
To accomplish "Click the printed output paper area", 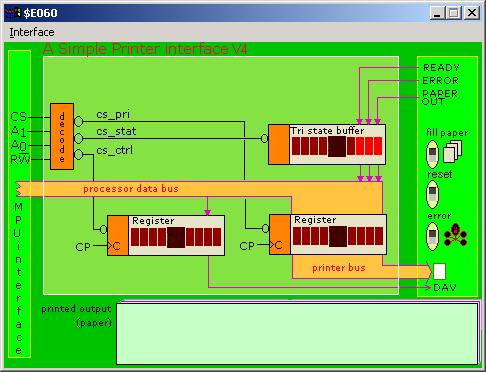I will [297, 334].
